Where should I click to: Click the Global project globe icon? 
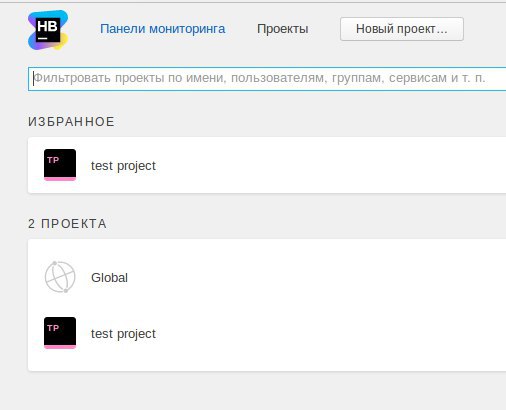(60, 277)
